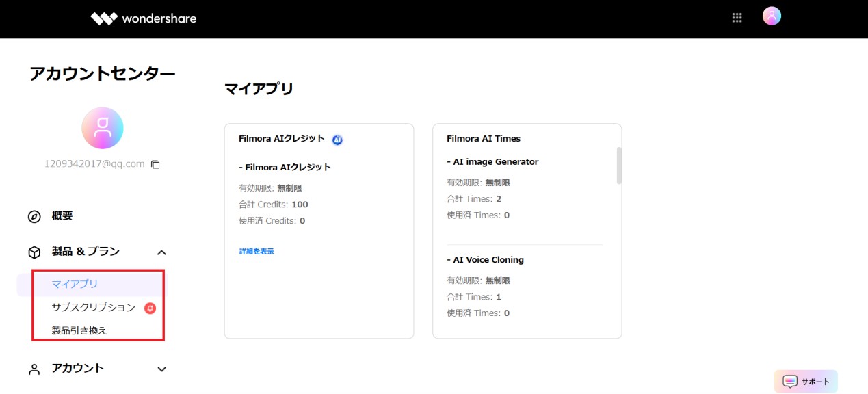Open サブスクリプション menu item
Image resolution: width=868 pixels, height=394 pixels.
point(94,308)
